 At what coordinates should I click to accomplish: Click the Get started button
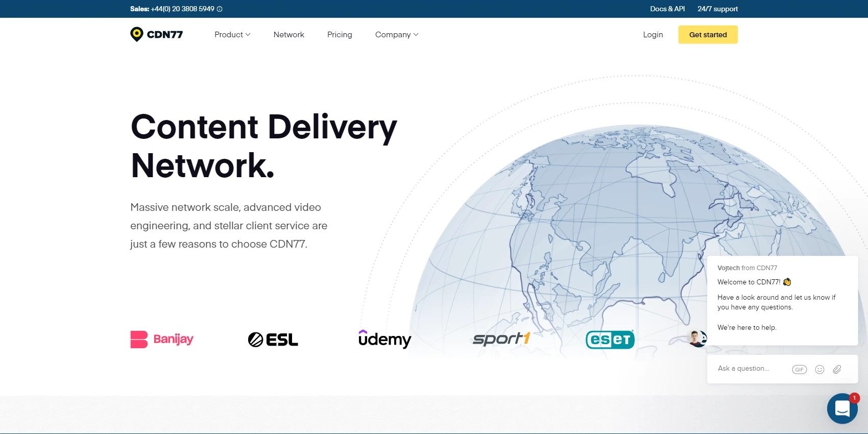(x=708, y=34)
